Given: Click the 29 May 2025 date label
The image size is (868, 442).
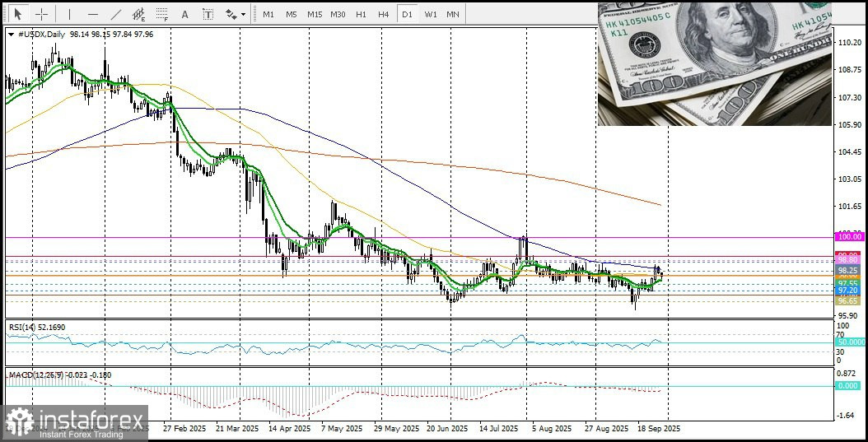Looking at the screenshot, I should tap(394, 428).
